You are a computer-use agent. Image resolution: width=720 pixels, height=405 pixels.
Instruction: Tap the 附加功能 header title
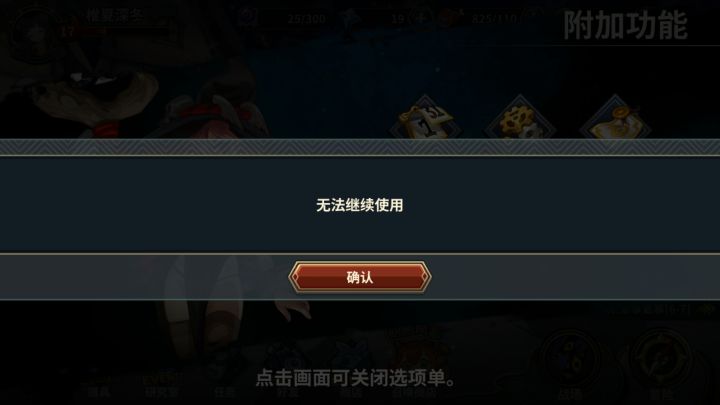625,25
